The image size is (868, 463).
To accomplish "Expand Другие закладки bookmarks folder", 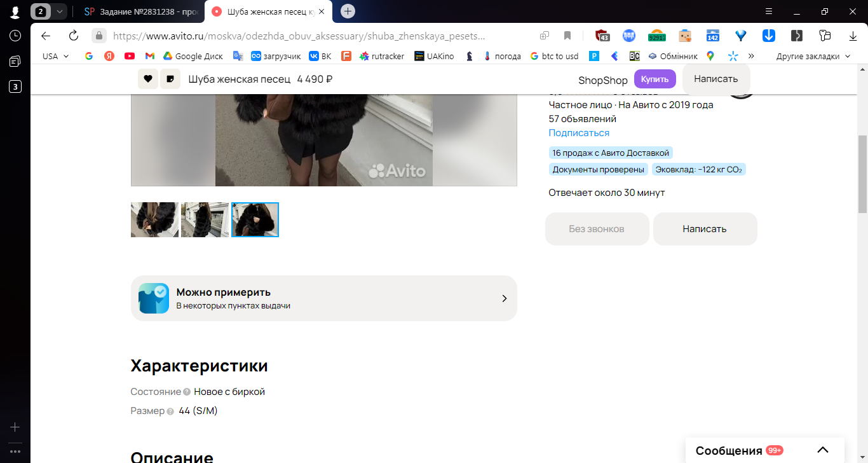I will pyautogui.click(x=813, y=56).
